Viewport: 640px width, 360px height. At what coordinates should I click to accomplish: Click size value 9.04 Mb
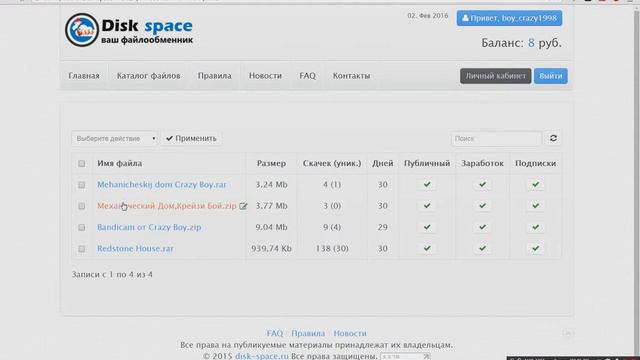click(x=271, y=227)
